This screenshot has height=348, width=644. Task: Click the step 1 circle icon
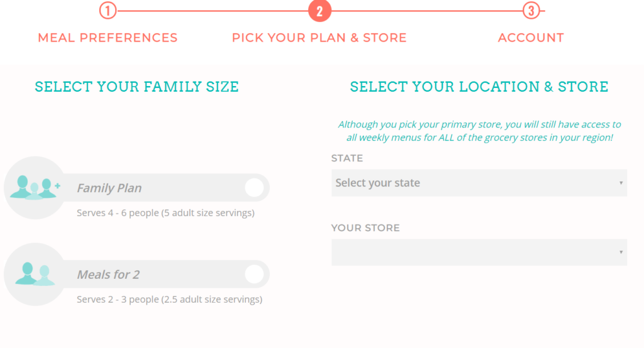click(x=108, y=11)
